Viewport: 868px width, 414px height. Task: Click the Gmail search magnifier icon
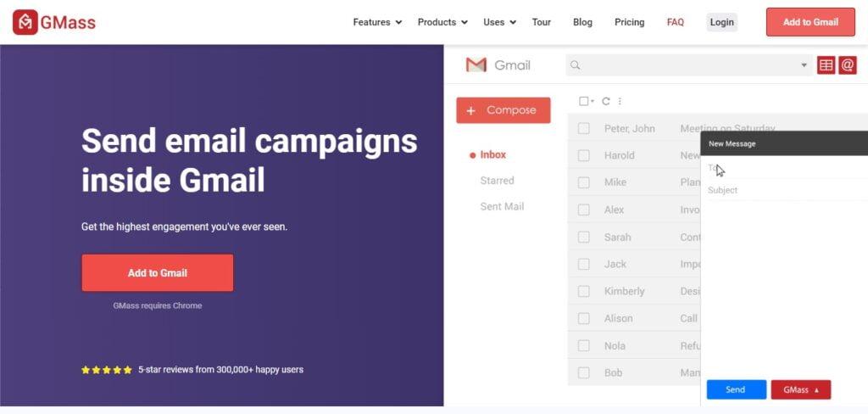(x=576, y=65)
